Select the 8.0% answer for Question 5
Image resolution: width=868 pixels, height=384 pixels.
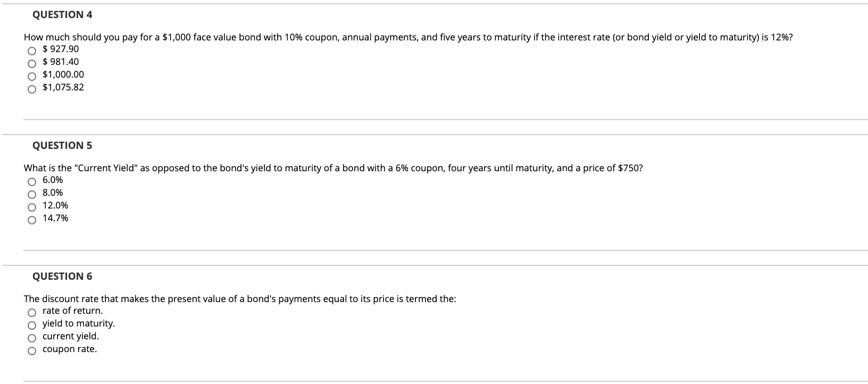click(x=32, y=194)
